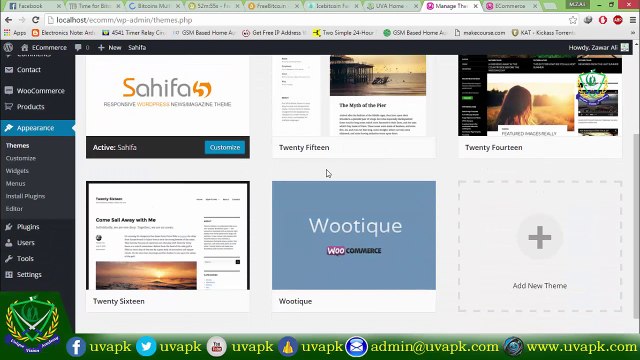Click the Add New Theme label

[540, 286]
